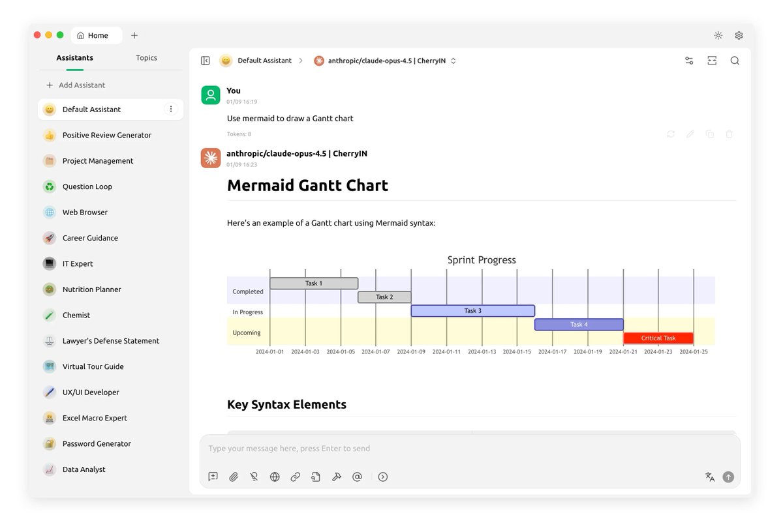Open the model selector anthropic/claude-opus-4.5 dropdown
Screen dimensions: 783x532
[385, 61]
